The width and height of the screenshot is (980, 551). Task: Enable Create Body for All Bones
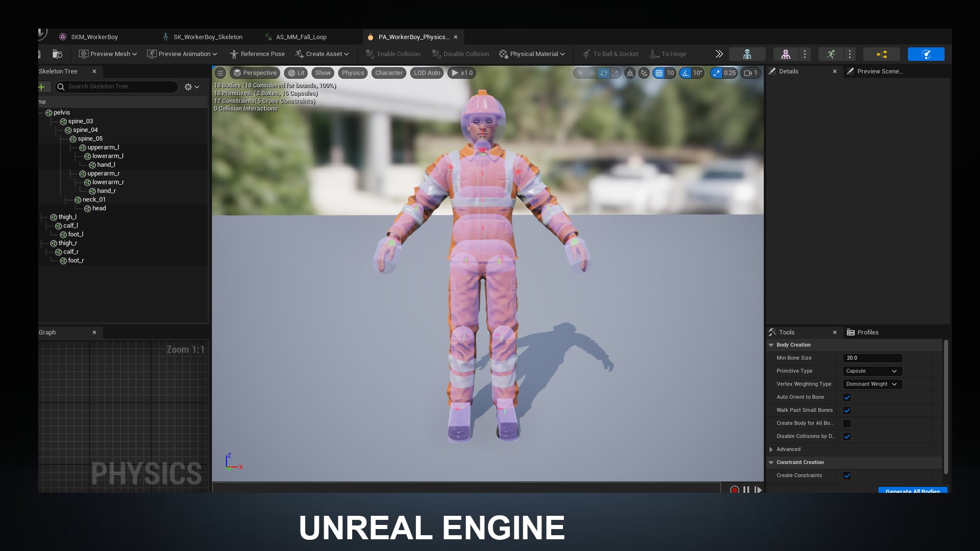[x=847, y=423]
